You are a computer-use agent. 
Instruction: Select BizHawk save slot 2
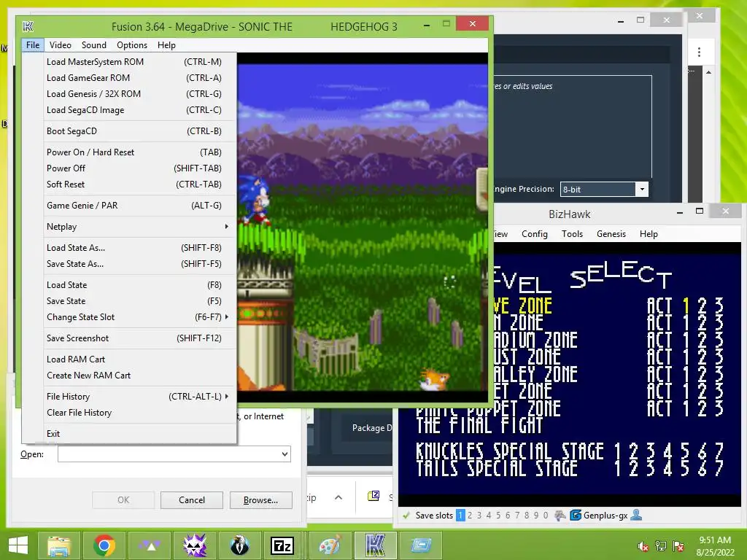tap(470, 516)
